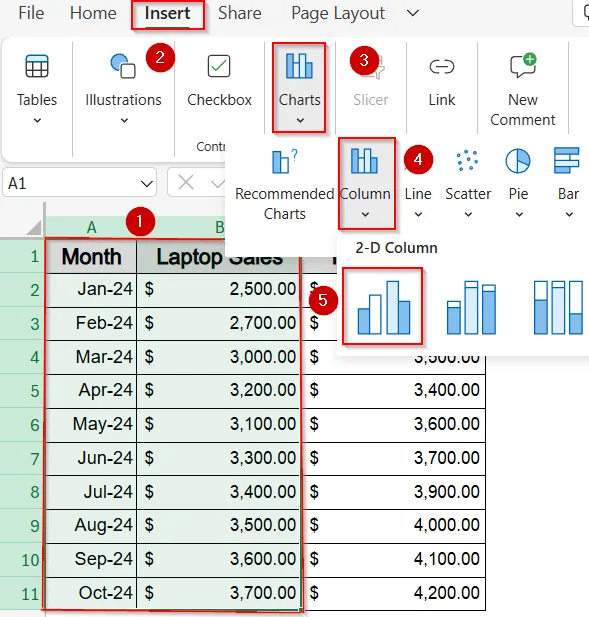Click the 3,900.00 cell in column C
Image resolution: width=589 pixels, height=617 pixels.
pos(393,492)
